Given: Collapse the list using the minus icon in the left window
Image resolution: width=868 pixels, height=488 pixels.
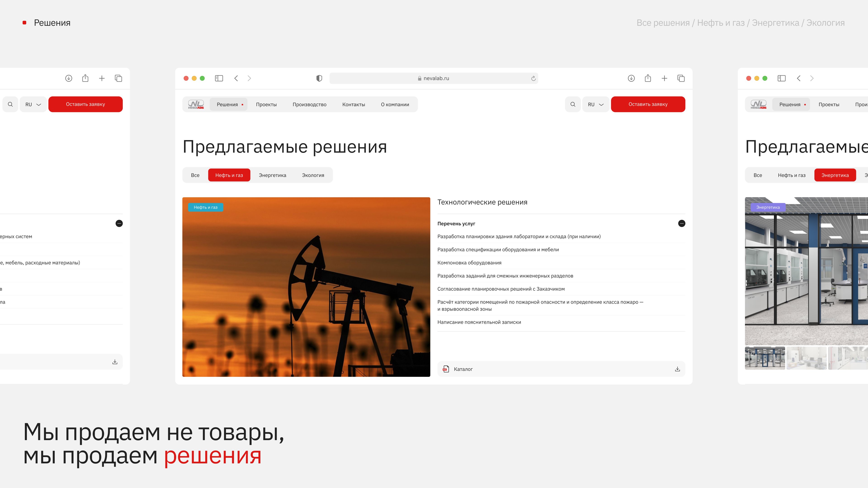Looking at the screenshot, I should (x=119, y=223).
